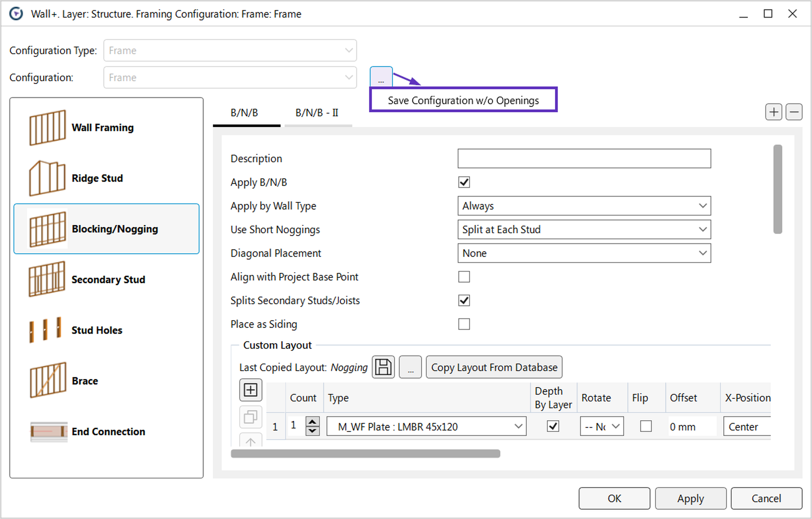The height and width of the screenshot is (519, 812).
Task: Increase the Count value with the stepper
Action: [313, 422]
